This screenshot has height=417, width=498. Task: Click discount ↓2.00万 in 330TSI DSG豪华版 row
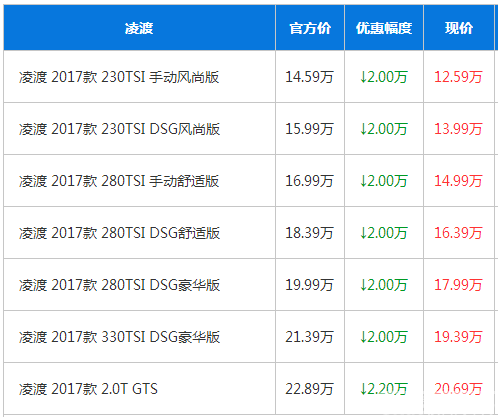pos(384,337)
